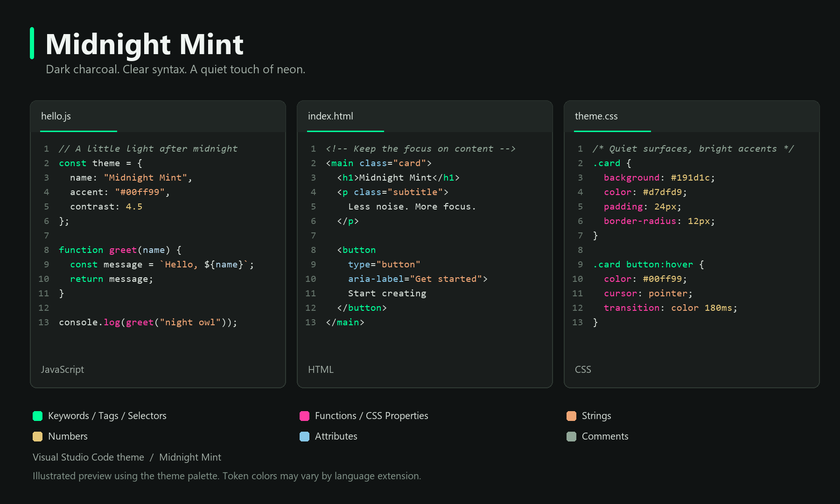Image resolution: width=840 pixels, height=504 pixels.
Task: Click the 'return message;' line
Action: (x=112, y=279)
